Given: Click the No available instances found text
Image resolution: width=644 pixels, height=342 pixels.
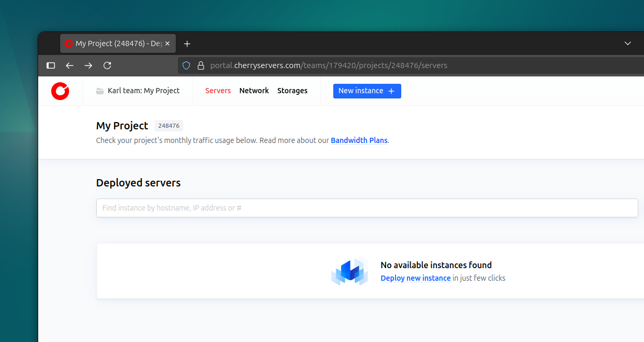Looking at the screenshot, I should coord(436,265).
